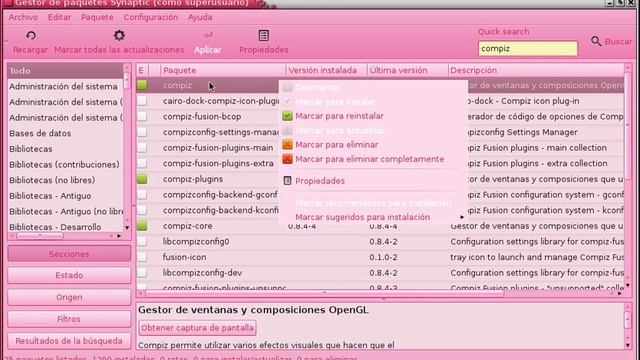This screenshot has width=640, height=360.
Task: Click the Estado button
Action: pos(69,276)
